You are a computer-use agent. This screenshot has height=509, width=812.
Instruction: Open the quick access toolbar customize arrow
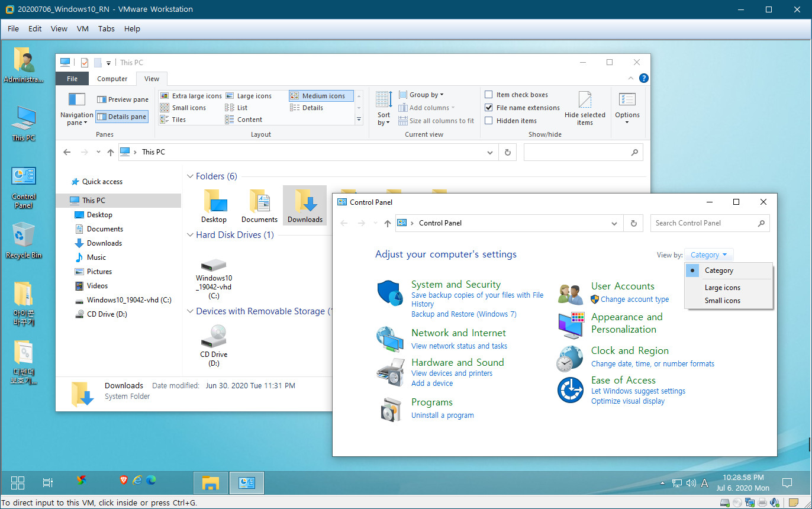(x=109, y=63)
